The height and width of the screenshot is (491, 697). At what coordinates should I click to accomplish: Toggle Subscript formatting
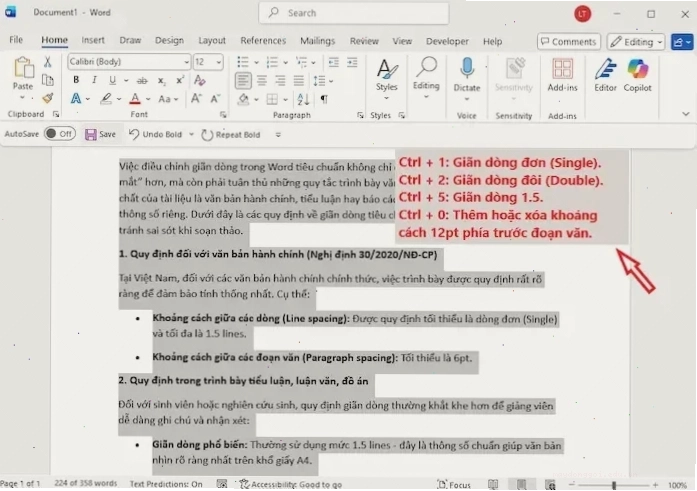(x=161, y=80)
